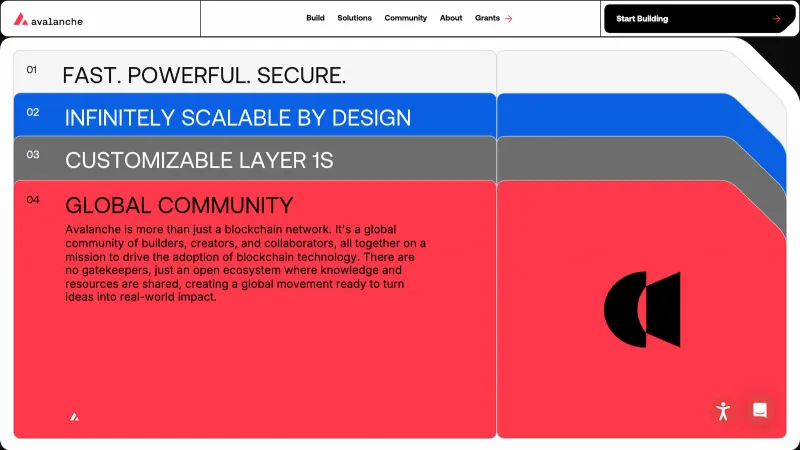Open the chat support bubble
This screenshot has height=450, width=800.
[760, 410]
